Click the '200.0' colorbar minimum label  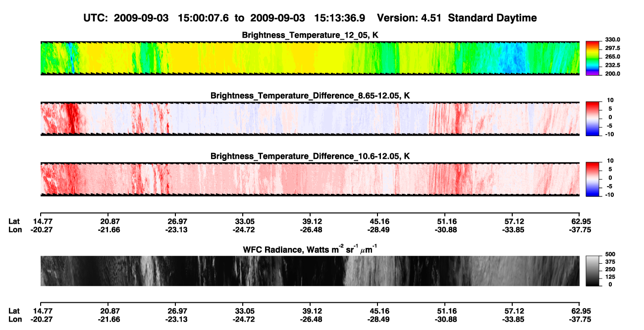click(x=612, y=74)
